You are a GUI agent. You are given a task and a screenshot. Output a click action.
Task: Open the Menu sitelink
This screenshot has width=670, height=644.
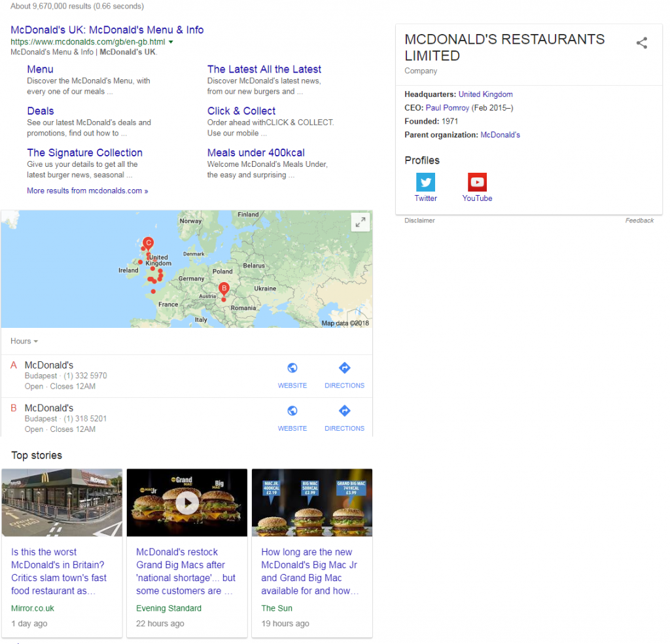[x=40, y=69]
